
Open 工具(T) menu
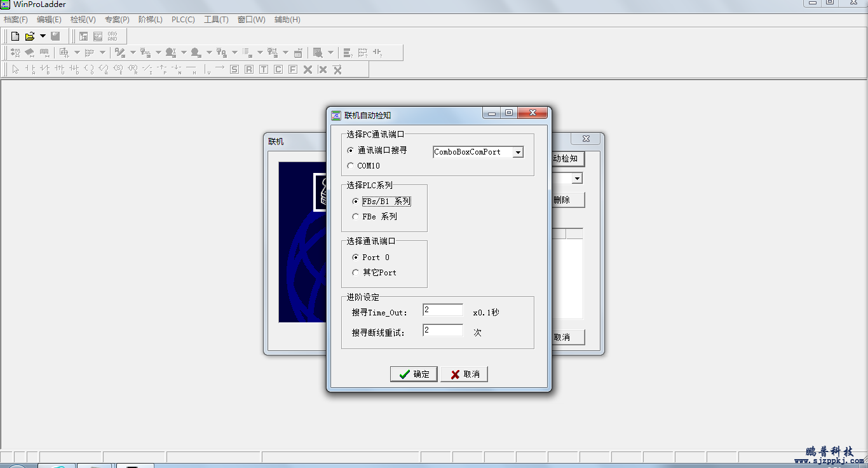(216, 20)
